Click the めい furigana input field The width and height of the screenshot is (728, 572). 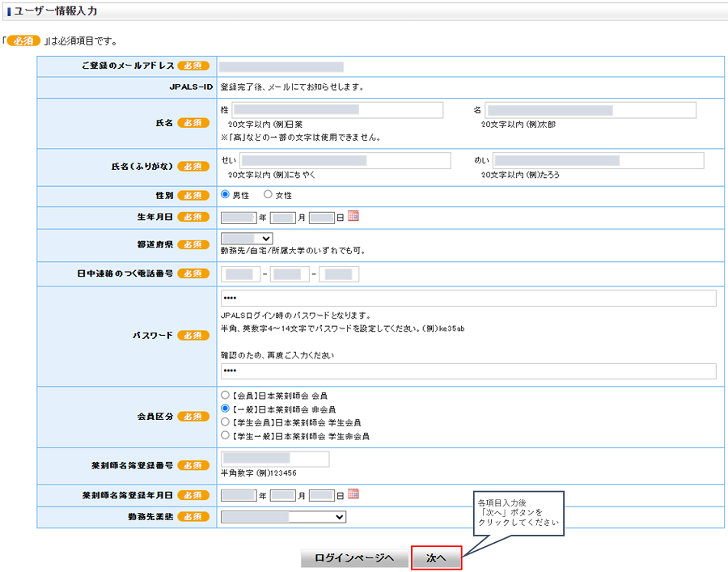tap(598, 161)
